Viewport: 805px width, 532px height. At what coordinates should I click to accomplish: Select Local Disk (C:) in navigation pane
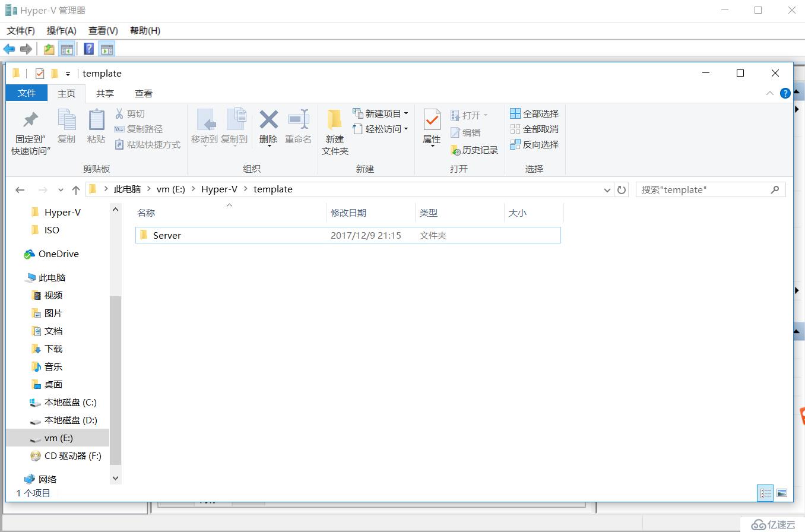[70, 402]
